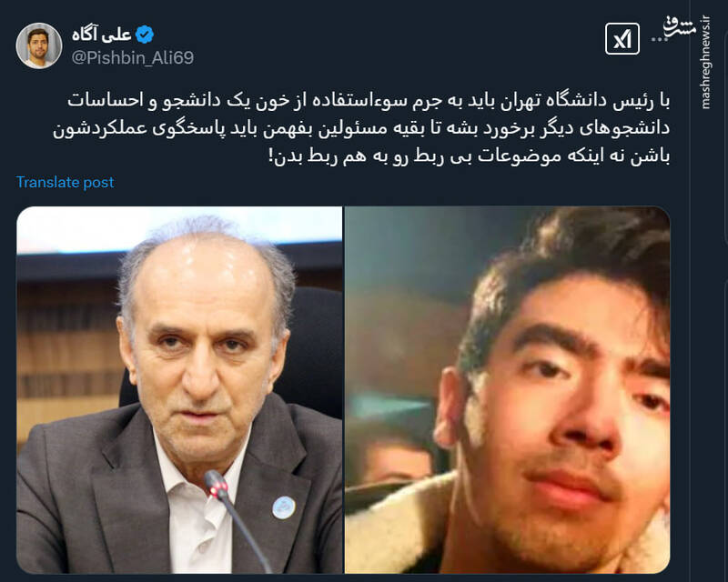Viewport: 728px width, 582px height.
Task: Click the second line of the tweet text
Action: coord(361,128)
